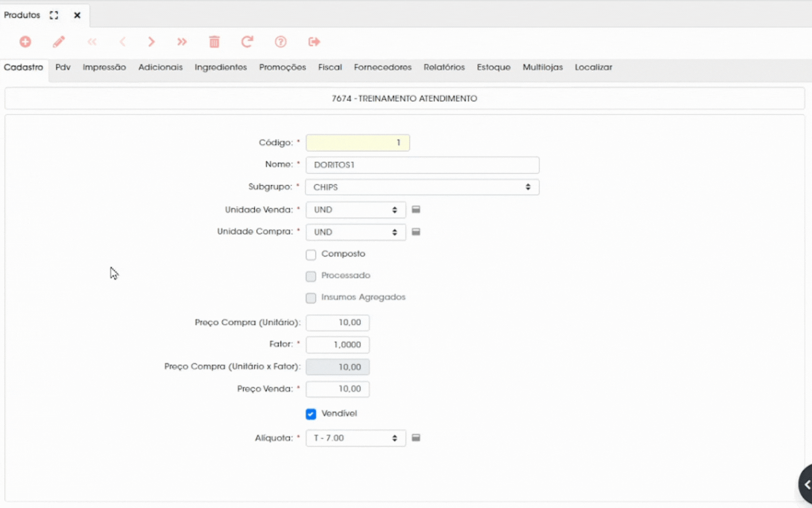Switch to the Impressão tab
Image resolution: width=812 pixels, height=508 pixels.
tap(104, 67)
